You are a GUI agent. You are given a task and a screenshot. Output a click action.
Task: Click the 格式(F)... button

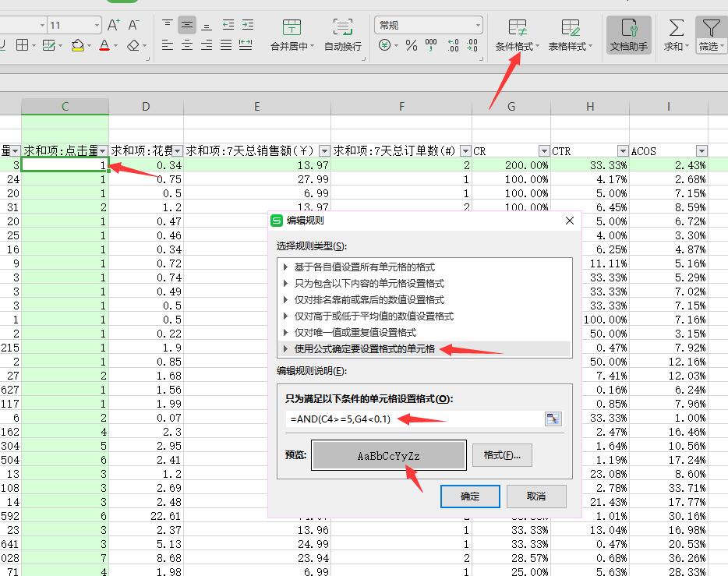tap(502, 455)
